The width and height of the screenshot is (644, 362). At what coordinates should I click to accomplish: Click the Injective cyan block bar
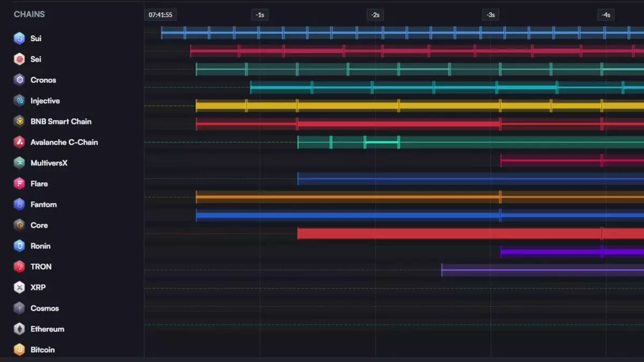(x=447, y=87)
